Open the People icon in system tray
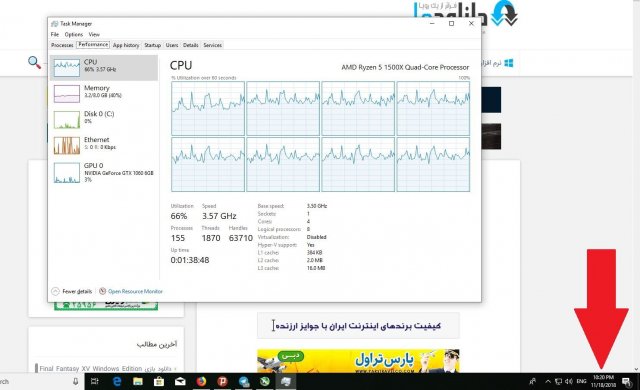This screenshot has height=390, width=640. point(532,381)
